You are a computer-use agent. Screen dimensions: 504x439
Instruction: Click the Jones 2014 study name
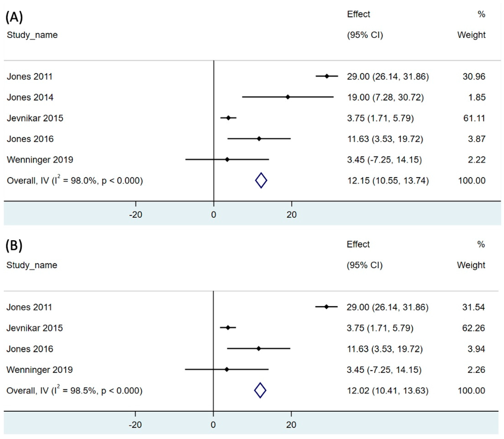click(x=30, y=97)
